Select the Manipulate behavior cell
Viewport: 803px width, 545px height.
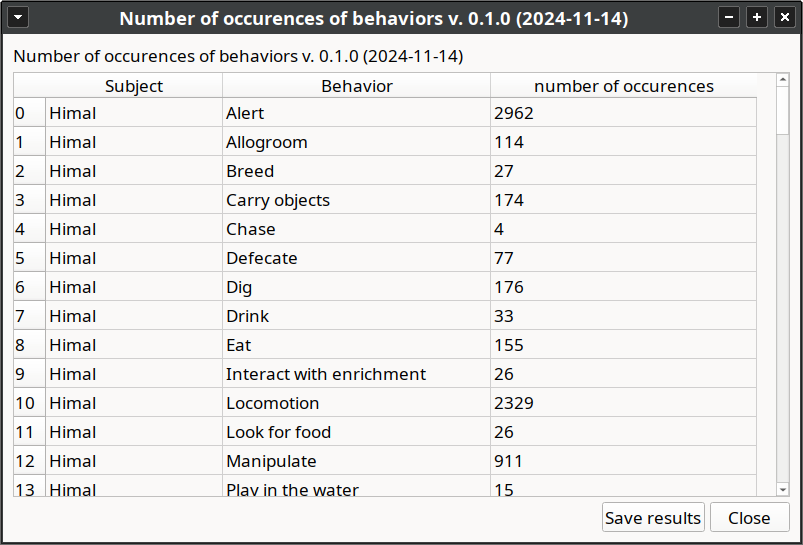pos(356,461)
